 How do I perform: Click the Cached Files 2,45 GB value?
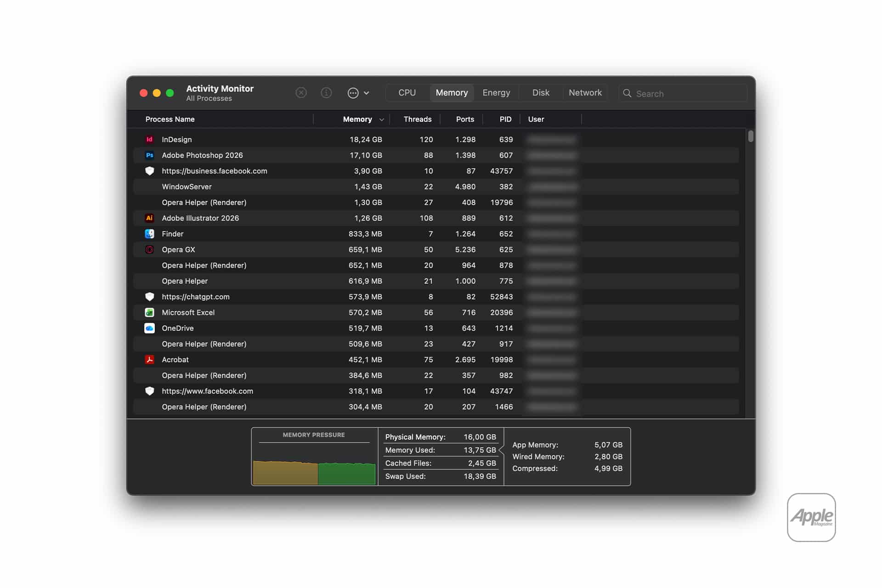click(x=482, y=463)
